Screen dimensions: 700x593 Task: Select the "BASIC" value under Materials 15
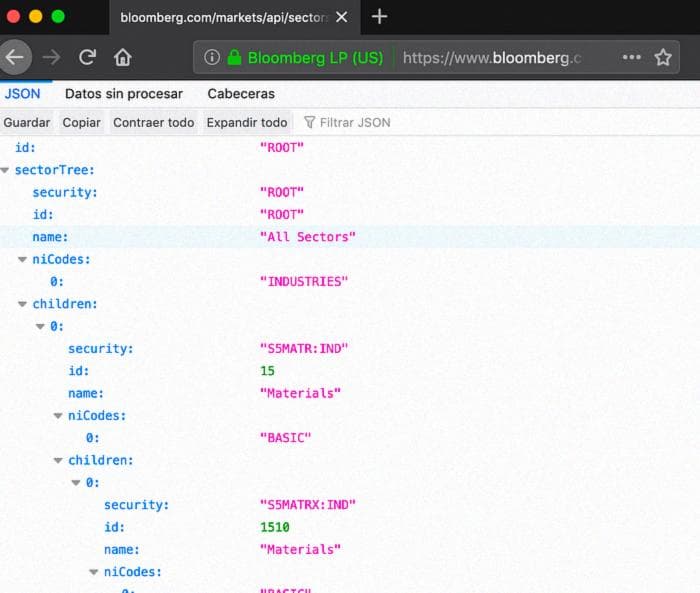coord(285,438)
